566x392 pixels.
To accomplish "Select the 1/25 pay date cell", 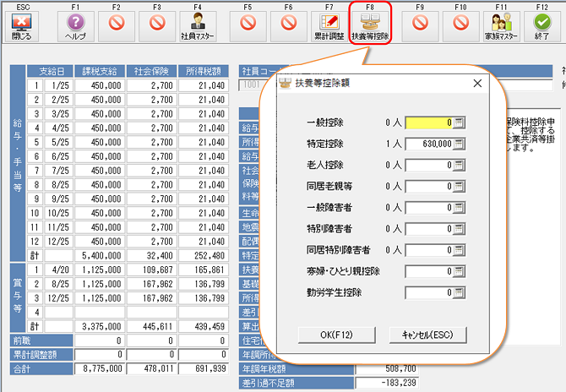I will click(57, 85).
